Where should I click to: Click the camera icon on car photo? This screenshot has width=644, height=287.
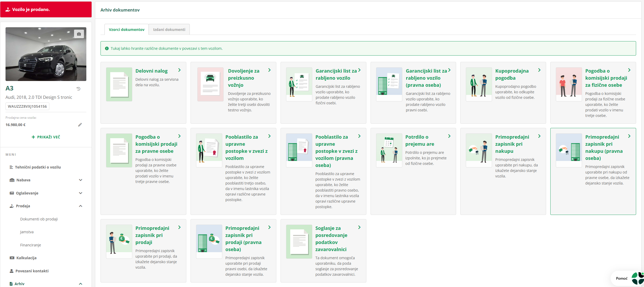coord(79,34)
